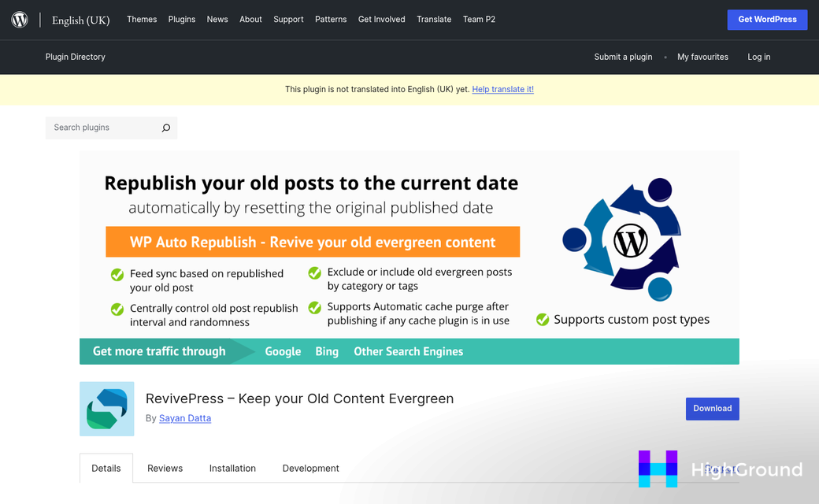Viewport: 819px width, 504px height.
Task: Select the RevivePress plugin icon thumbnail
Action: (x=106, y=409)
